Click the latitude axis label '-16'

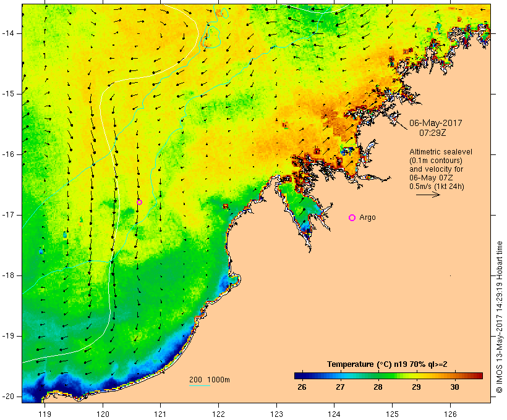point(7,154)
